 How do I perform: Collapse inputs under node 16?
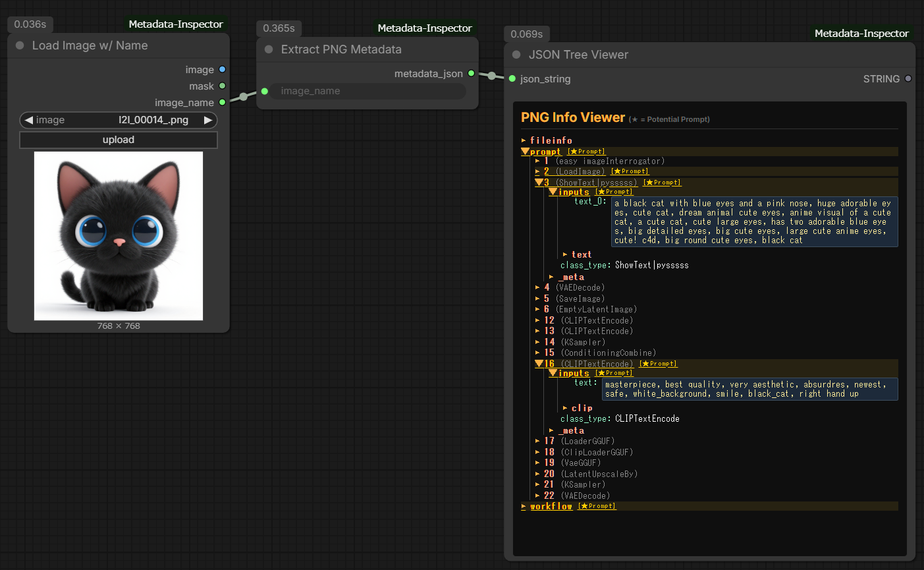point(553,373)
